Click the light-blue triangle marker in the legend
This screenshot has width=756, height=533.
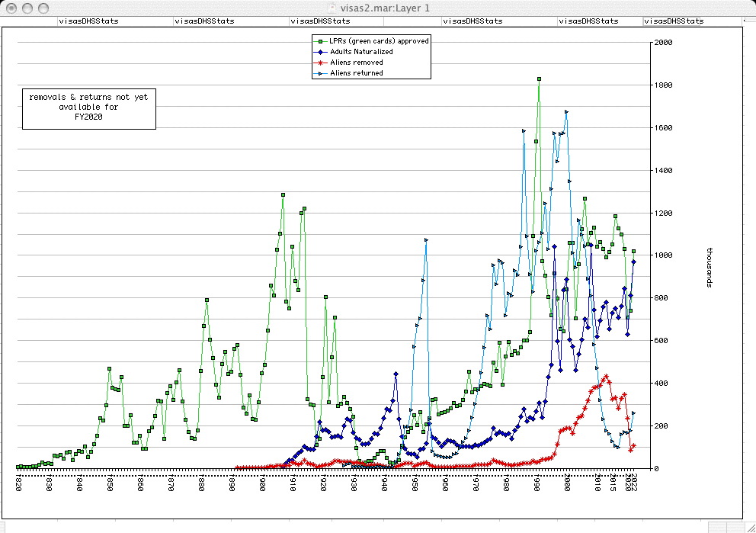coord(319,73)
